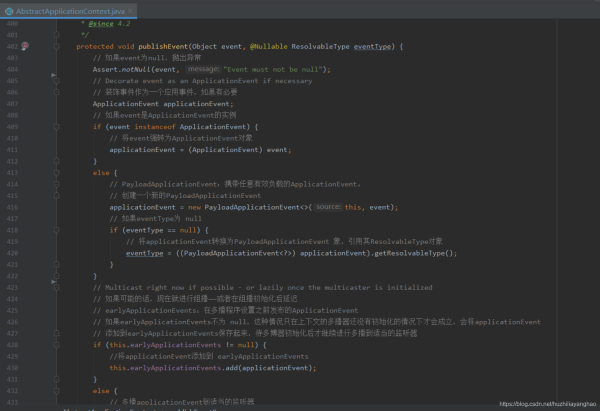
Task: Click line number 430 in the gutter
Action: [x=12, y=369]
